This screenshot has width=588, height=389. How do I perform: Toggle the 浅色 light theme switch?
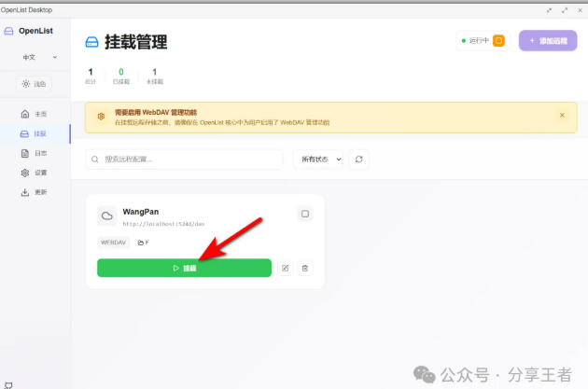pos(35,84)
